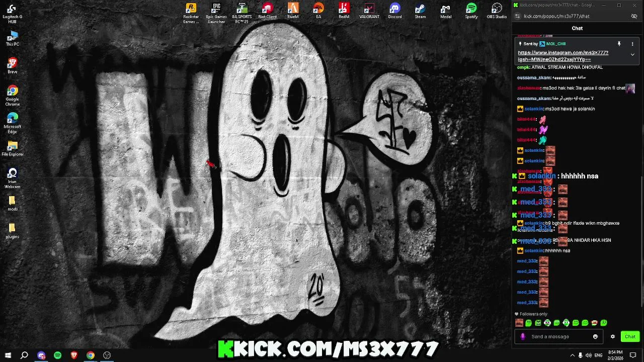Open the mods folder on desktop

(x=12, y=203)
